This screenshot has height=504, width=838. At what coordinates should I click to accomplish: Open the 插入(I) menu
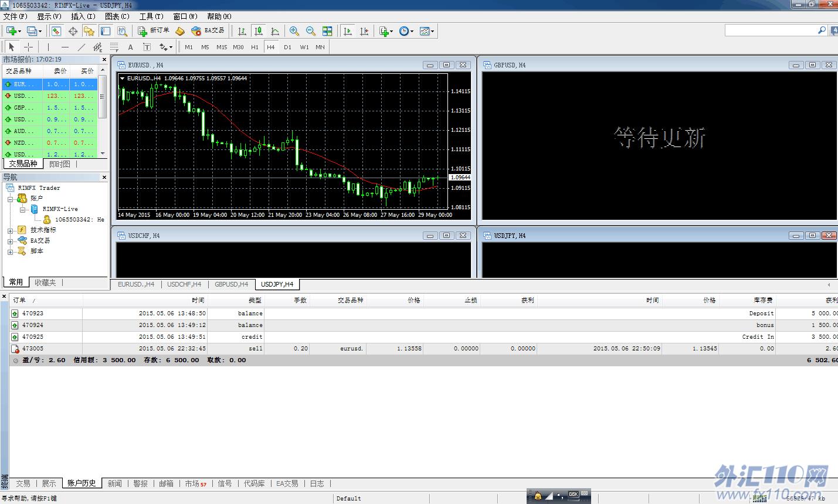tap(83, 16)
